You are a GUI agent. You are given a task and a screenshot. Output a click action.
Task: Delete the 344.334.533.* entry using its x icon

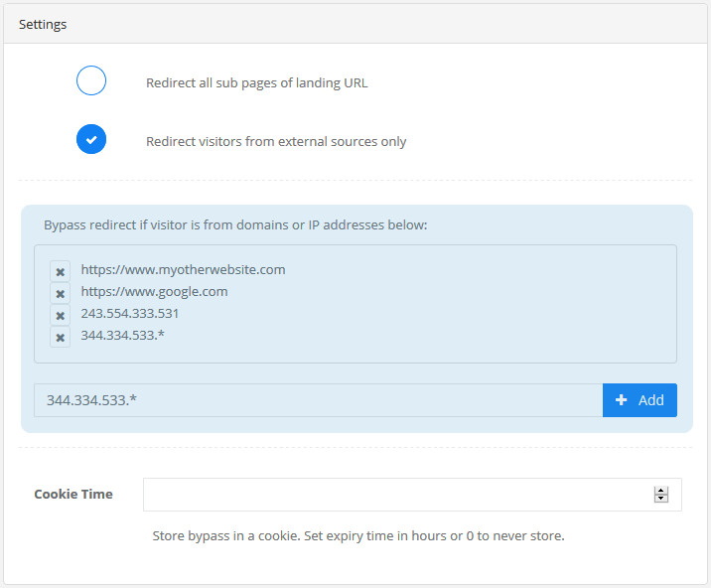61,337
